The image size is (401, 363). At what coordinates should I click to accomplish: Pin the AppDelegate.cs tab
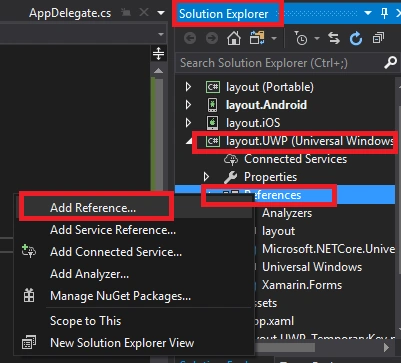[x=126, y=13]
